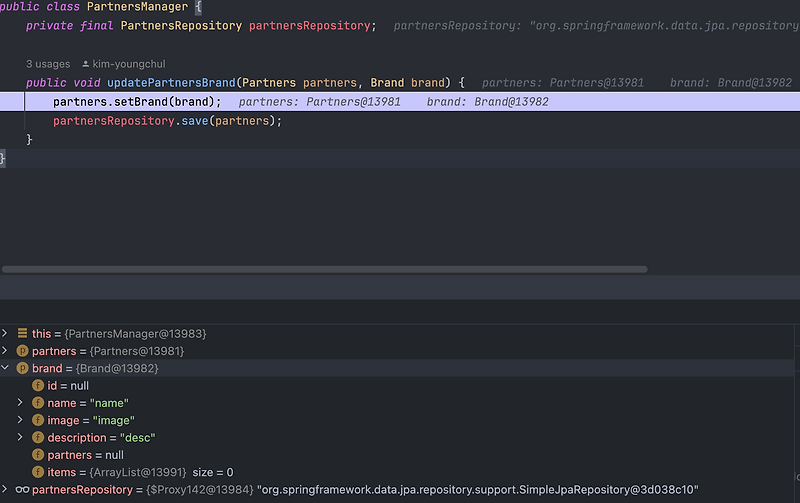Click the horizontal editor scrollbar

tap(324, 269)
